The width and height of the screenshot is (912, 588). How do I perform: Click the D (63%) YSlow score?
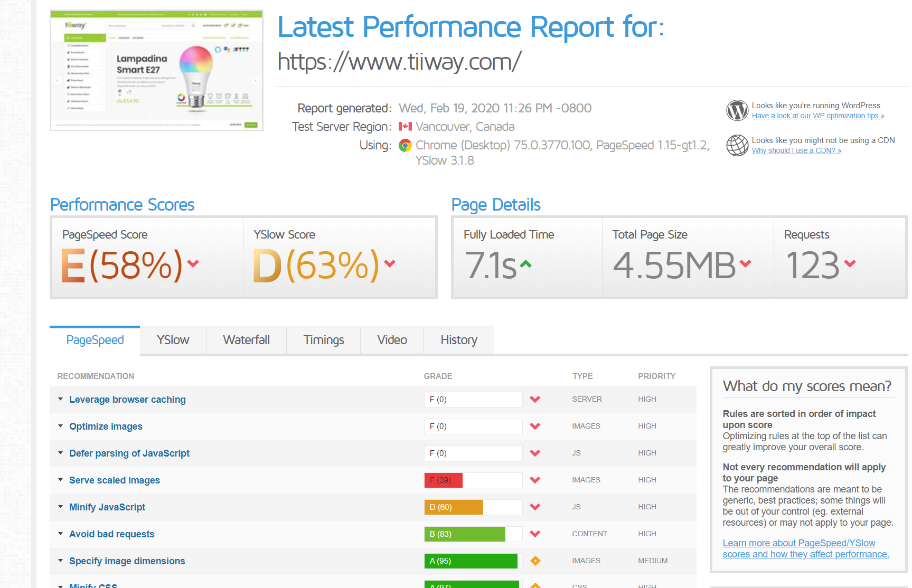(x=316, y=265)
